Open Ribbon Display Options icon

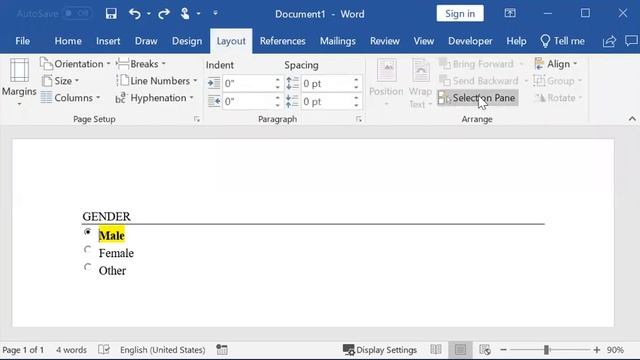tap(510, 13)
